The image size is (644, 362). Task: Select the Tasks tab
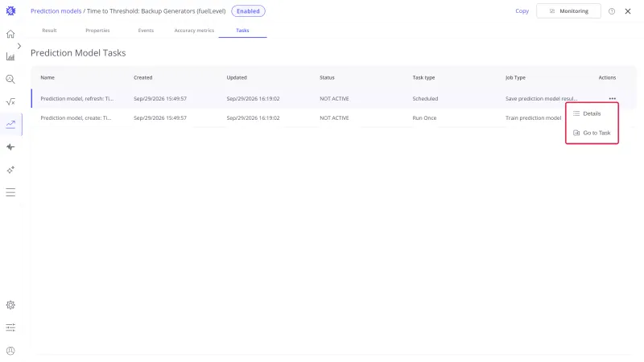coord(242,31)
